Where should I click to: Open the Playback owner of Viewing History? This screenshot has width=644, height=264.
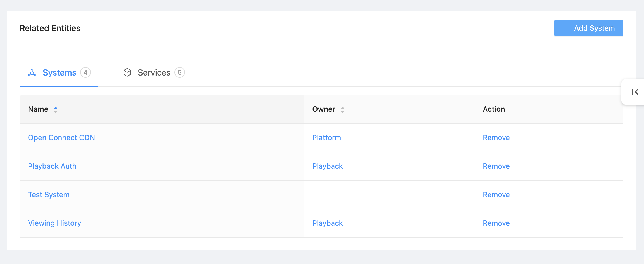point(328,223)
